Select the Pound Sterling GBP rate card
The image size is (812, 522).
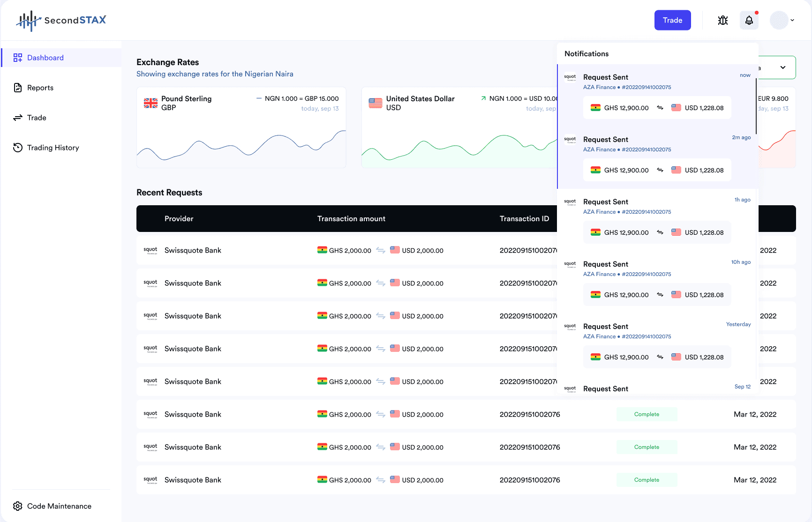click(x=241, y=127)
